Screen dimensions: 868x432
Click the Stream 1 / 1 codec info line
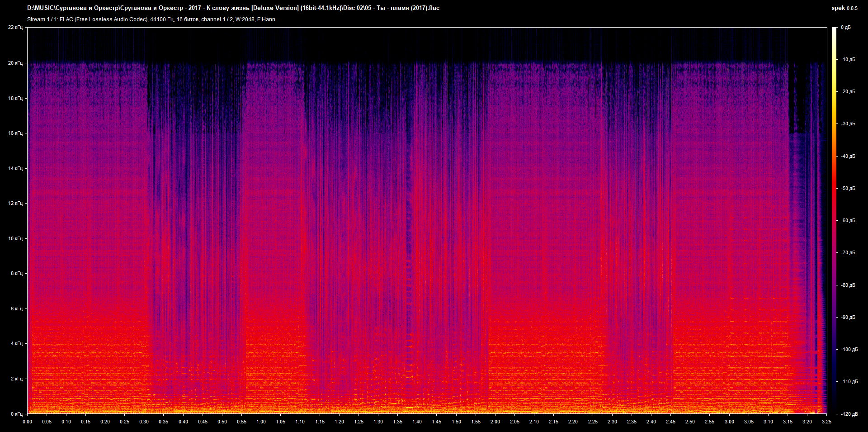pos(151,19)
